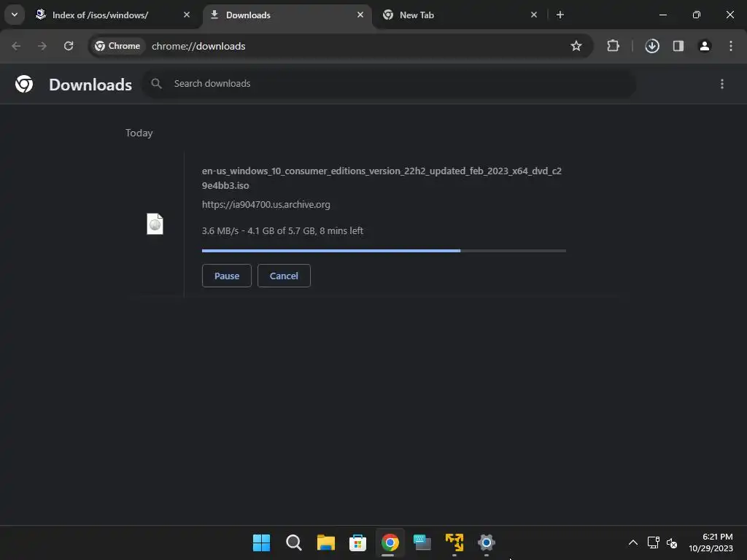Click the network status tray icon

653,542
